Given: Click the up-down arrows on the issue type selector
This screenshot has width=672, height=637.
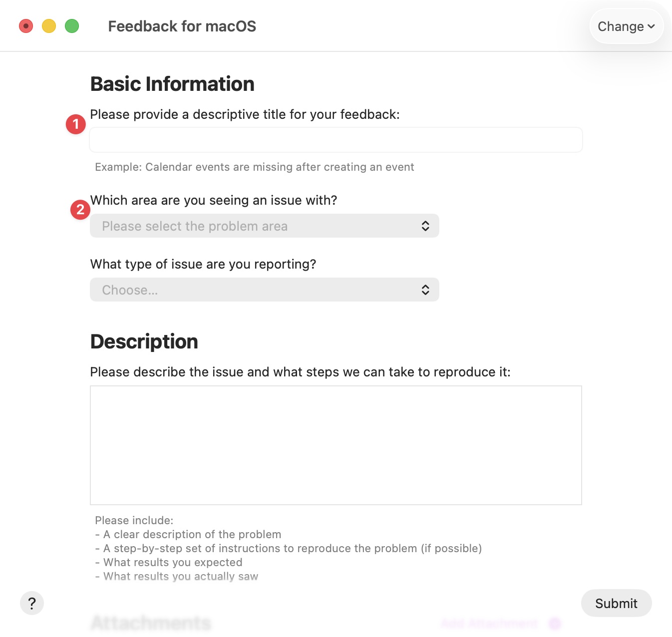Looking at the screenshot, I should point(425,290).
